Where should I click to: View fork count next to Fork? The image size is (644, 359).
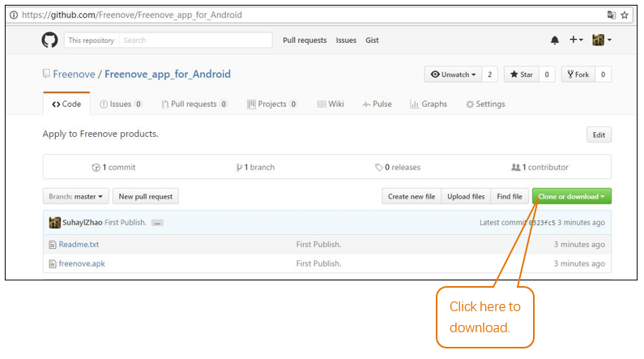[x=603, y=75]
